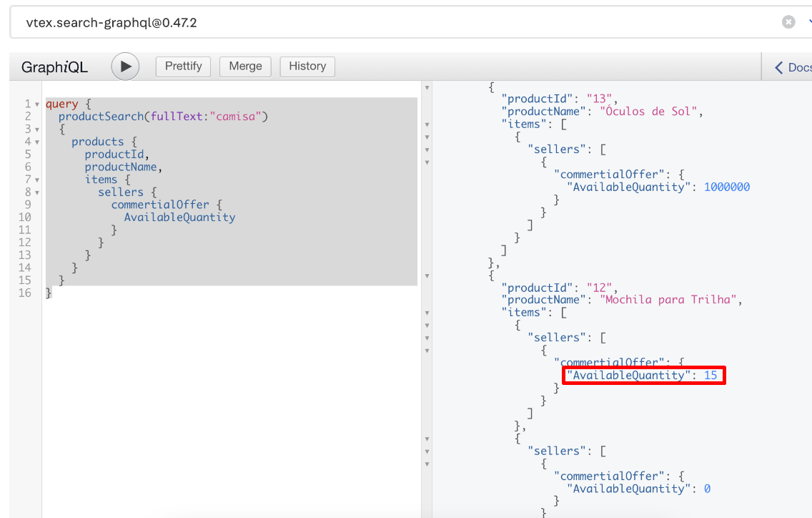
Task: Click the productId value "12"
Action: point(600,288)
